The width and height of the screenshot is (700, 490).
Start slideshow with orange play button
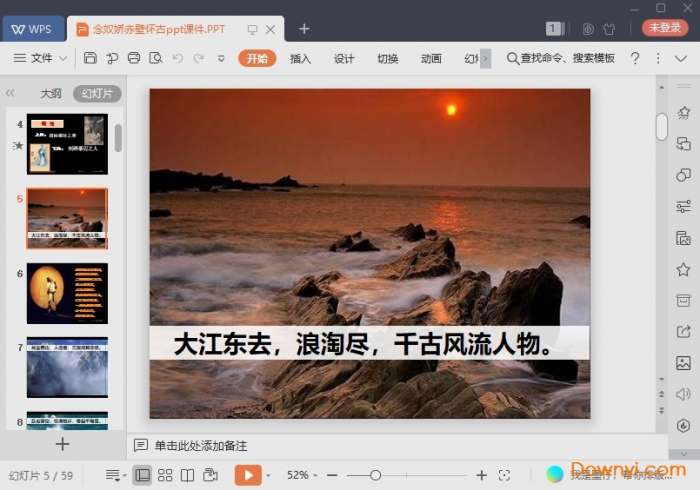click(248, 475)
